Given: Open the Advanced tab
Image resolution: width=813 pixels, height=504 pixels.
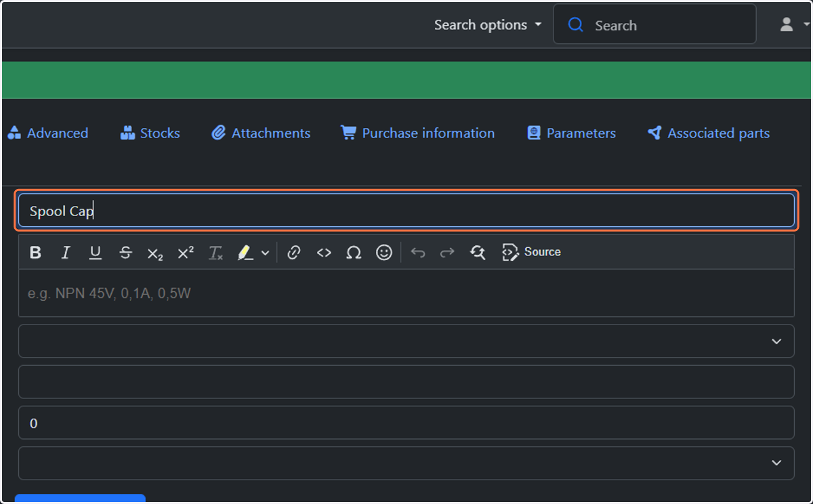Looking at the screenshot, I should 47,133.
